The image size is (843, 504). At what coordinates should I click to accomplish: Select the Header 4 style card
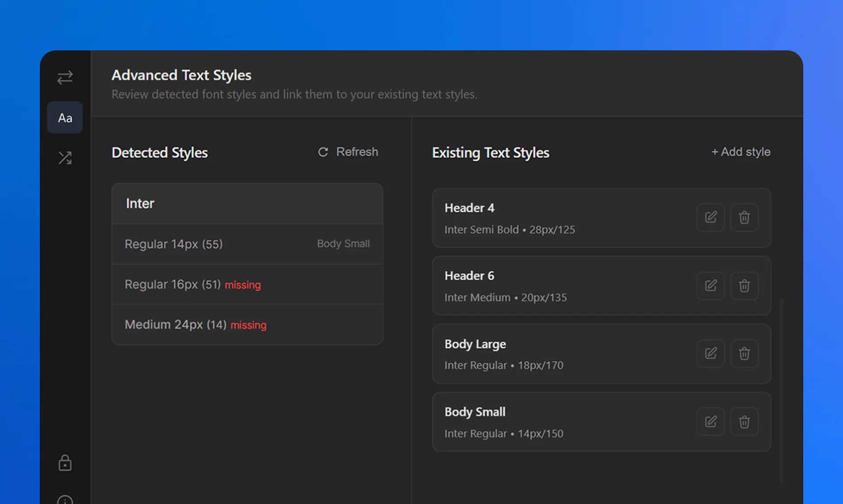point(601,218)
